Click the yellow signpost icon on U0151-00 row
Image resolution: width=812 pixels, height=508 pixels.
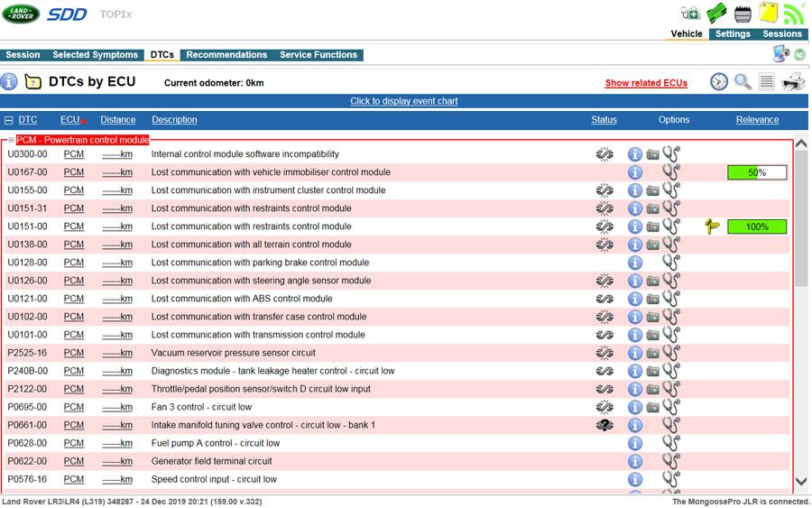coord(713,226)
